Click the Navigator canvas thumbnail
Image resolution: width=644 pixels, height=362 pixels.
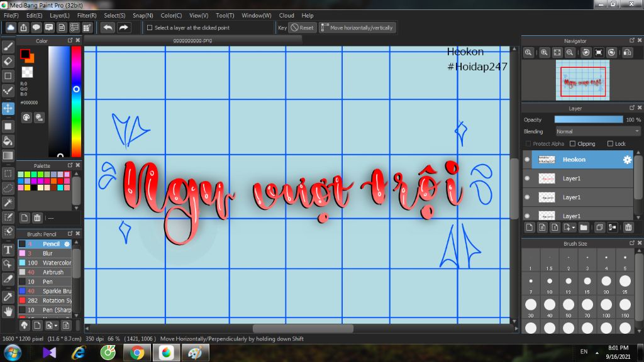(x=582, y=80)
